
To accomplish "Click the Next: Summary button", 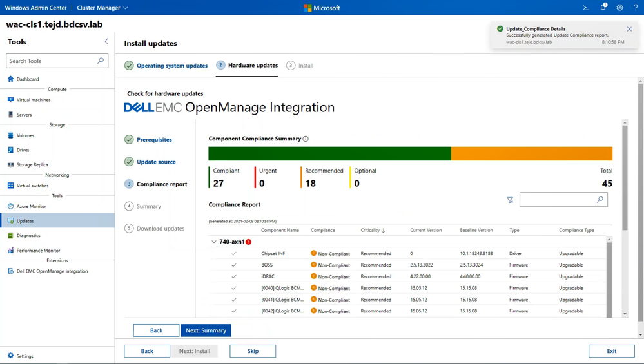I will pos(206,330).
